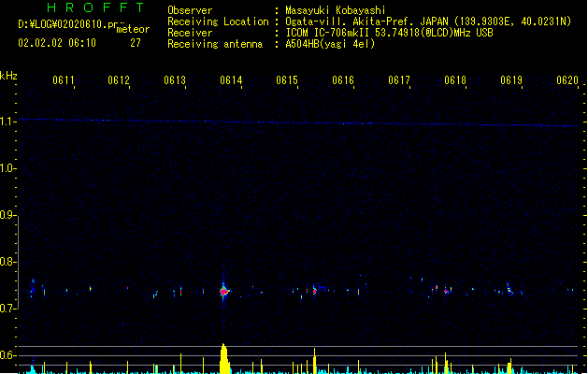Click the 0619 time marker

pyautogui.click(x=511, y=80)
